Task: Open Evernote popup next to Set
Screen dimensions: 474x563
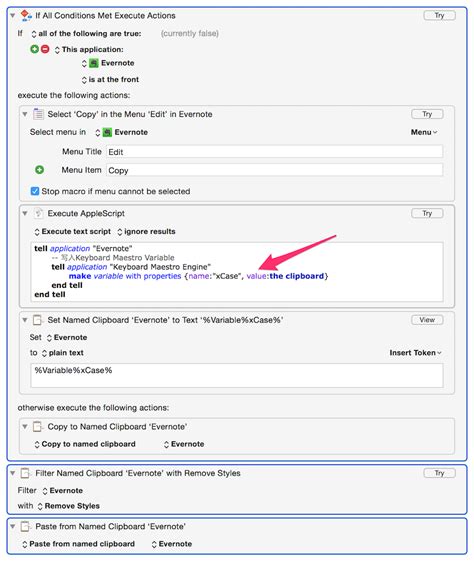Action: tap(67, 338)
